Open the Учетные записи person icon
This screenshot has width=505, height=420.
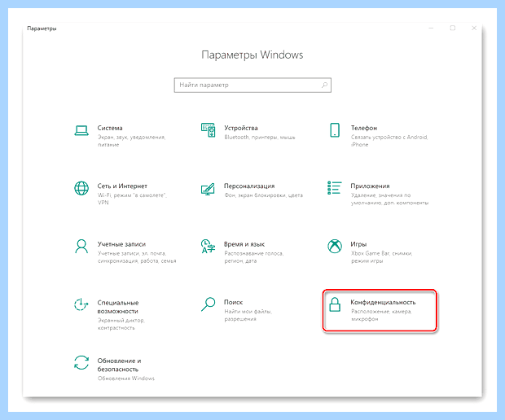81,246
